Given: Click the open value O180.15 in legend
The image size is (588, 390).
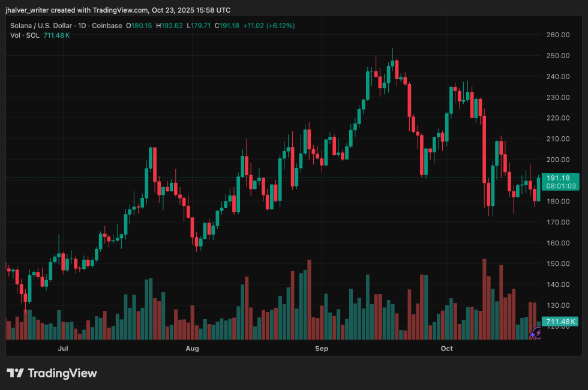Looking at the screenshot, I should click(140, 26).
